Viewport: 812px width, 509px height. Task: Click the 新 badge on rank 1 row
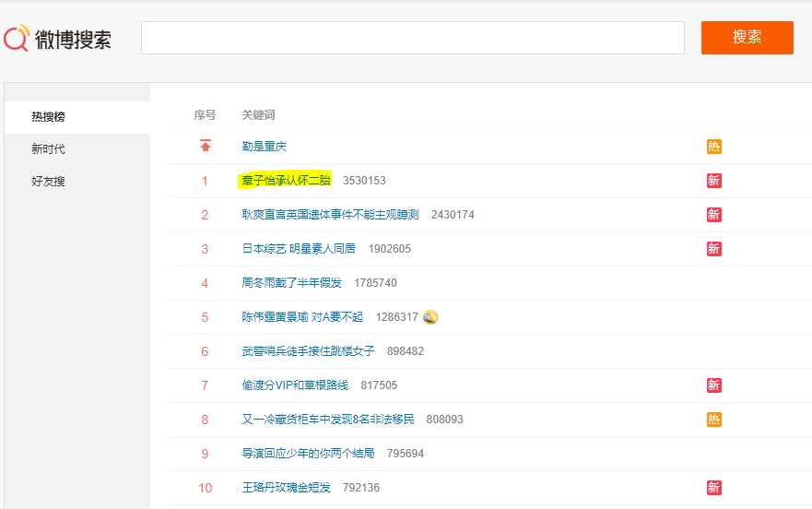click(713, 181)
